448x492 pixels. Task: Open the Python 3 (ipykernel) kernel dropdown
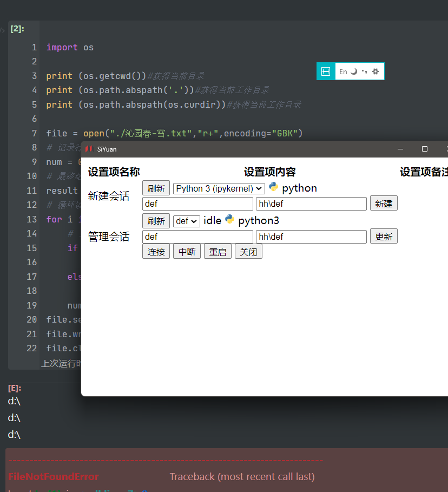click(219, 188)
